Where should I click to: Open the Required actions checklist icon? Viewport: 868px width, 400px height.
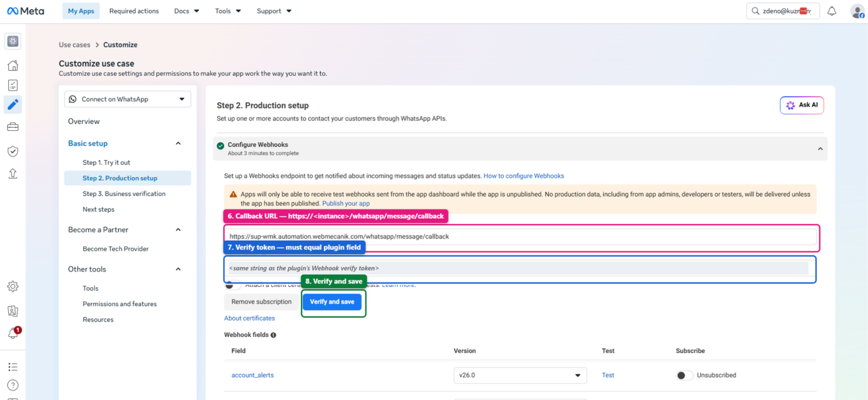coord(13,85)
